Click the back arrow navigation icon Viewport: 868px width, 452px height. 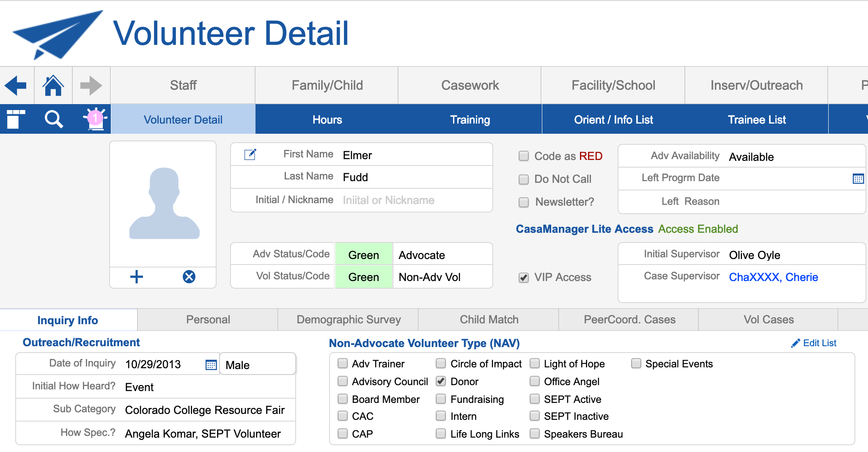[16, 85]
